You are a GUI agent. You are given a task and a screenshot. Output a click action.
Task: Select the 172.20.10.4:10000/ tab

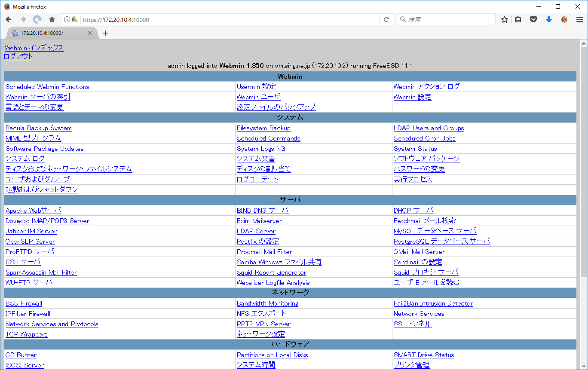tap(52, 33)
